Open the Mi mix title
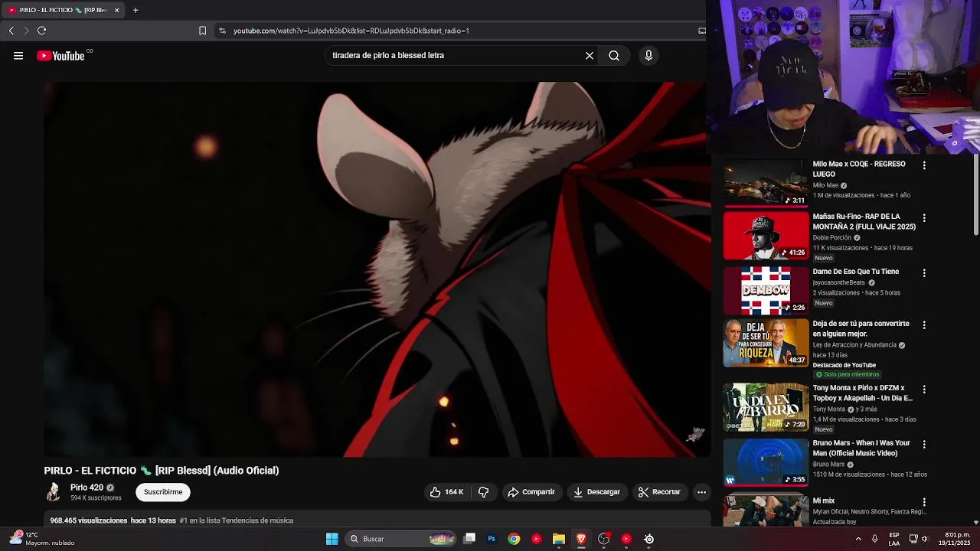This screenshot has height=551, width=980. pos(824,500)
